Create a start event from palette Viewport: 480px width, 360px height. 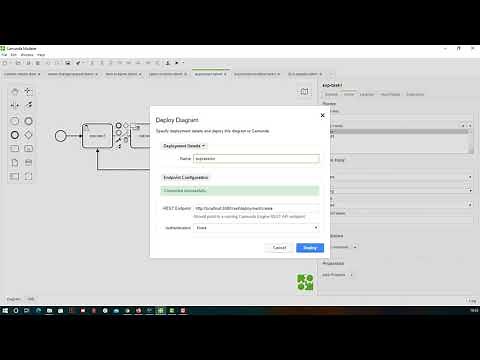point(15,121)
